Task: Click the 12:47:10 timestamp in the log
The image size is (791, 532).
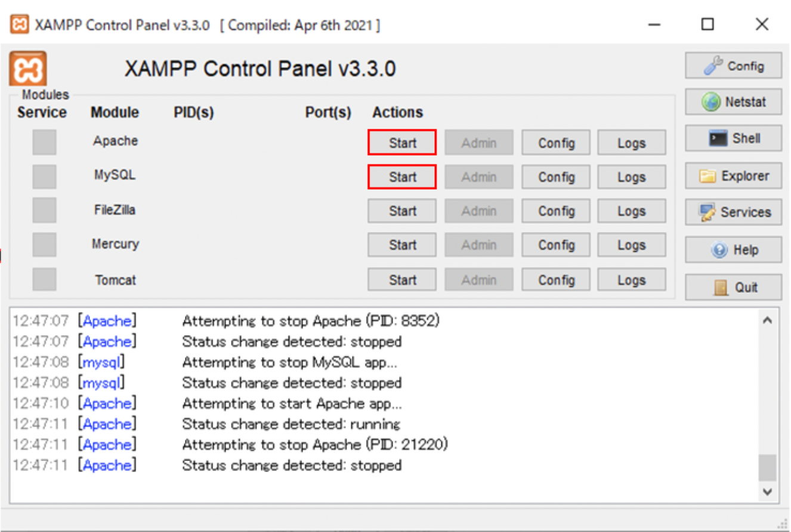Action: pos(41,403)
